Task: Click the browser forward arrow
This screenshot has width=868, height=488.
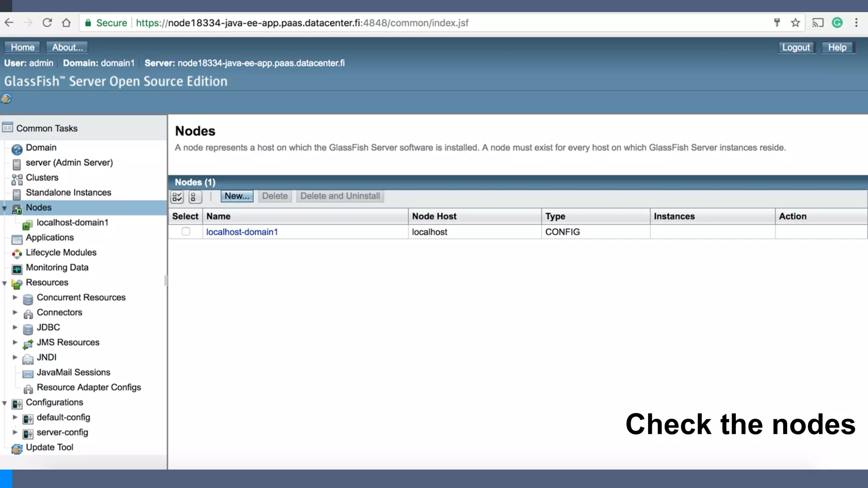Action: tap(28, 23)
